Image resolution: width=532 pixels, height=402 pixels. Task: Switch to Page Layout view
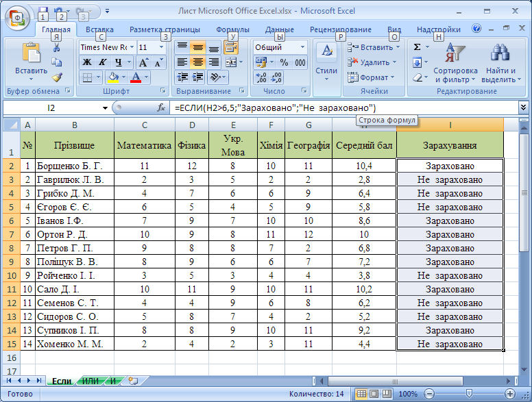[x=374, y=394]
